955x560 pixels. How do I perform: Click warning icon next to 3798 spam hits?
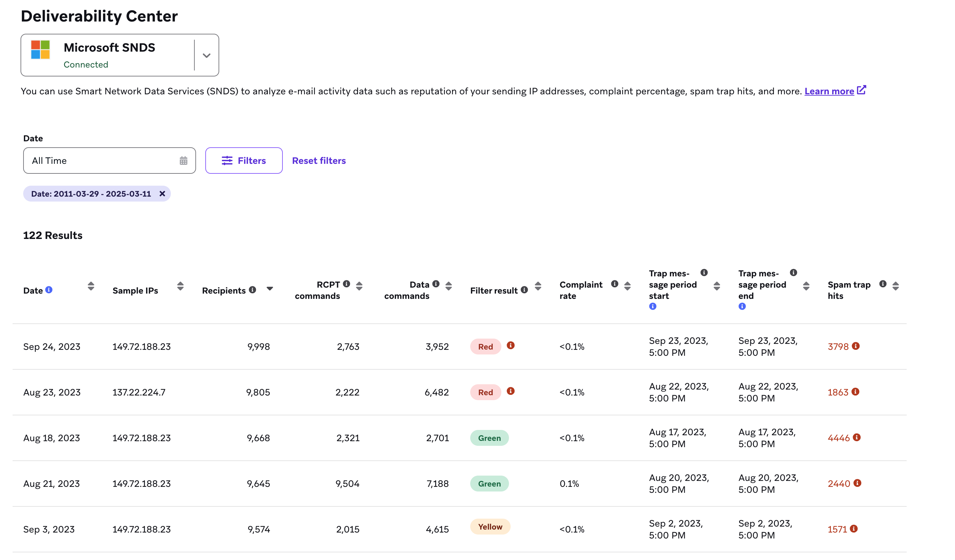tap(856, 346)
